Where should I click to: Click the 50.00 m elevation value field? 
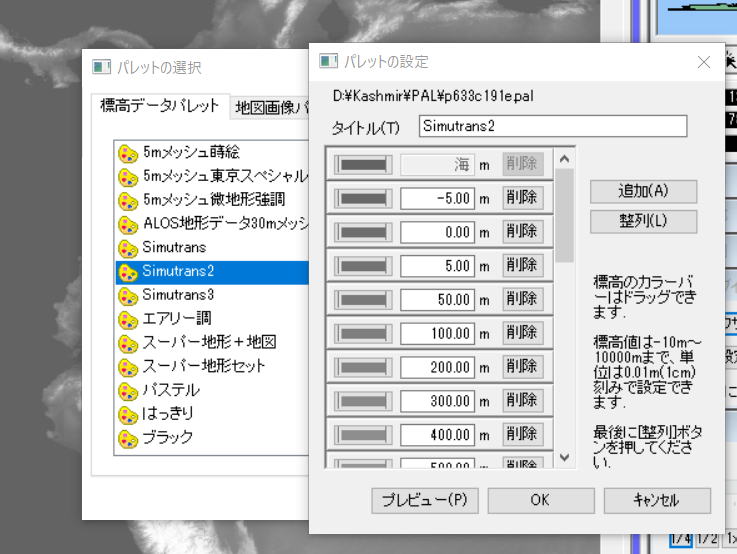pyautogui.click(x=437, y=299)
